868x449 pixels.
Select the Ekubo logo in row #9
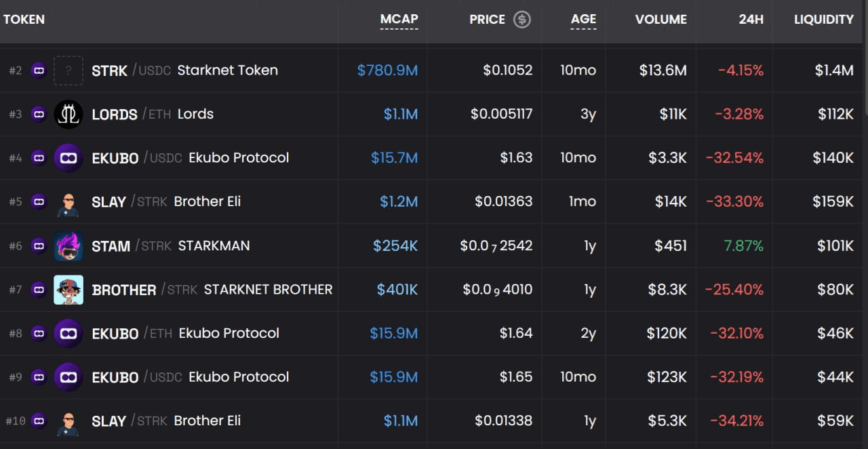tap(68, 377)
